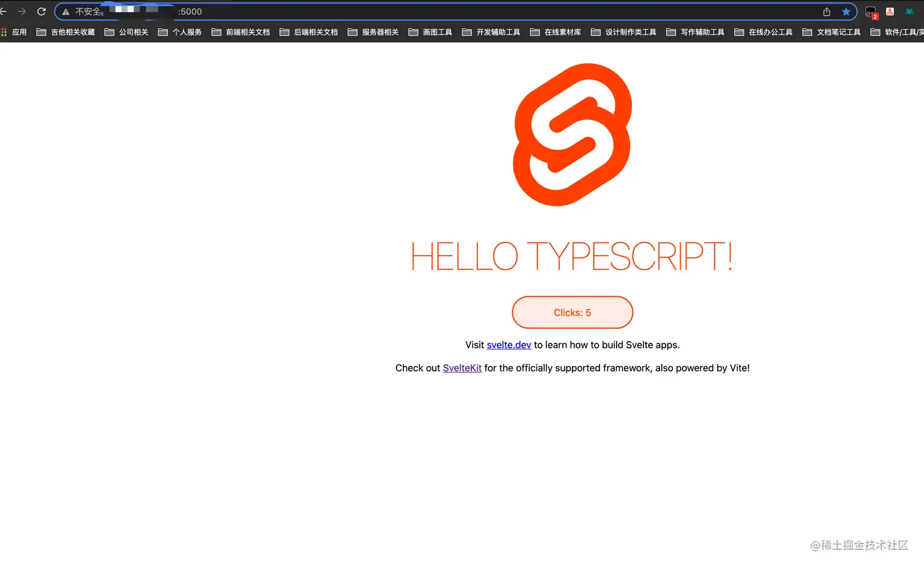Viewport: 924px width, 567px height.
Task: Open the 设计制作类工具 bookmark folder
Action: 624,32
